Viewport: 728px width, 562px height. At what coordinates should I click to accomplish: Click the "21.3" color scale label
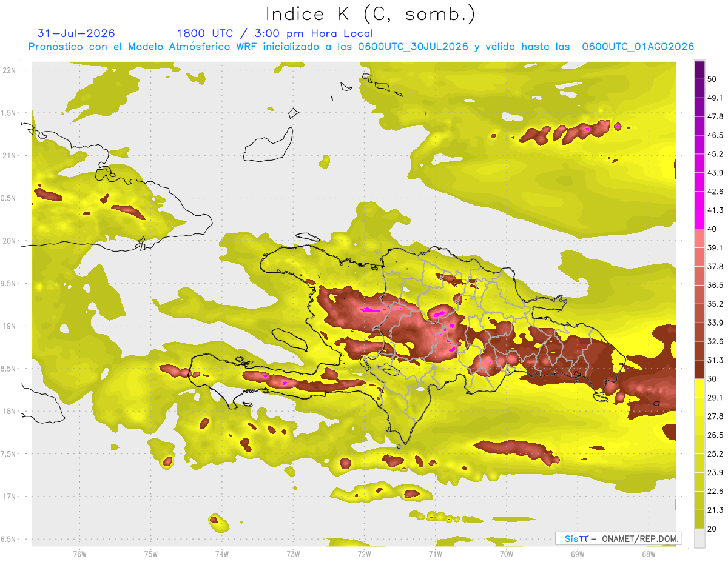[714, 510]
